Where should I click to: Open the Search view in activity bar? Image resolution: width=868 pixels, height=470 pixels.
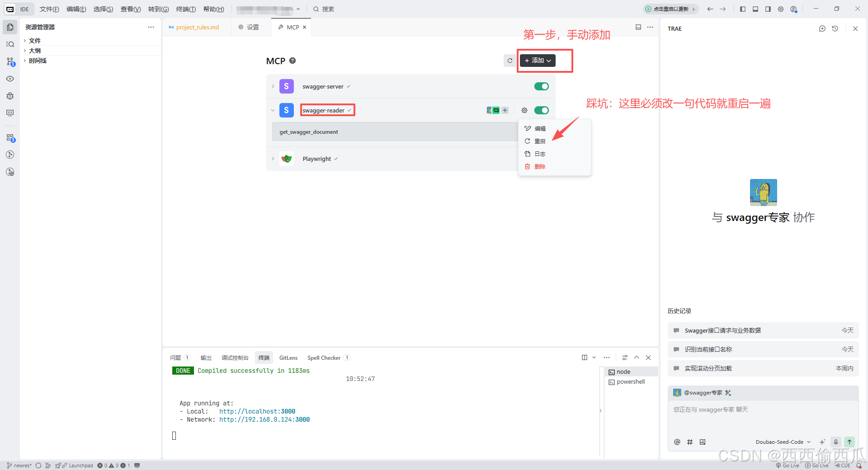click(x=10, y=44)
